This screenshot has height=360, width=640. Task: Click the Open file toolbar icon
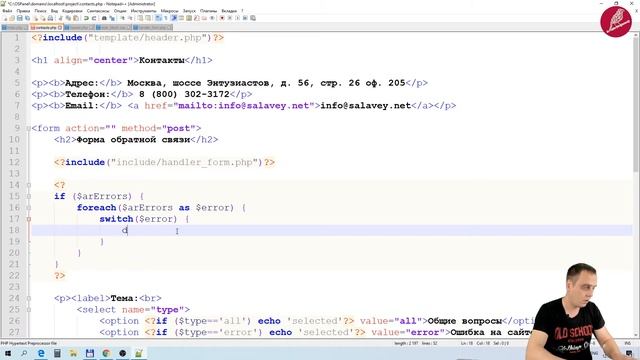(12, 18)
